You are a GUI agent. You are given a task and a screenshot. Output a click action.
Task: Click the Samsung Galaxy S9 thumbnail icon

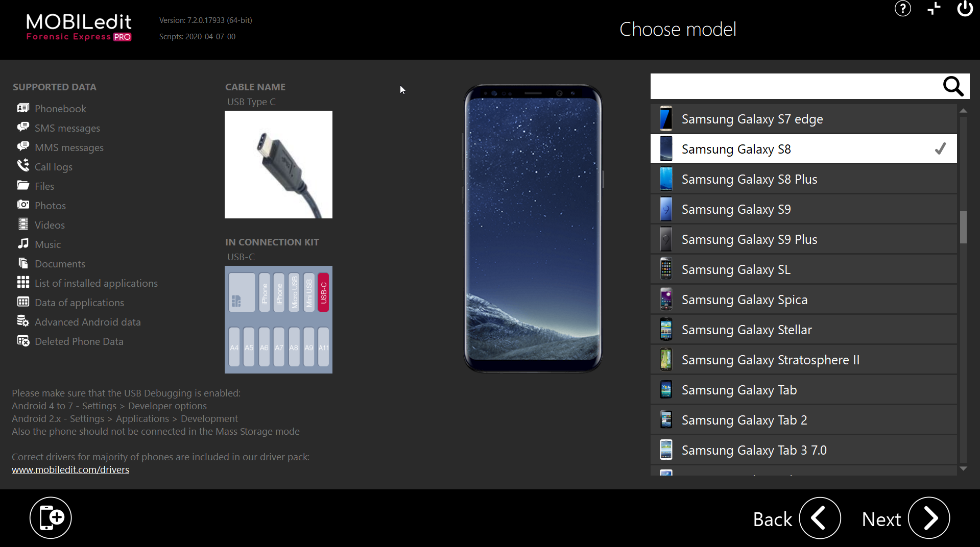coord(666,209)
